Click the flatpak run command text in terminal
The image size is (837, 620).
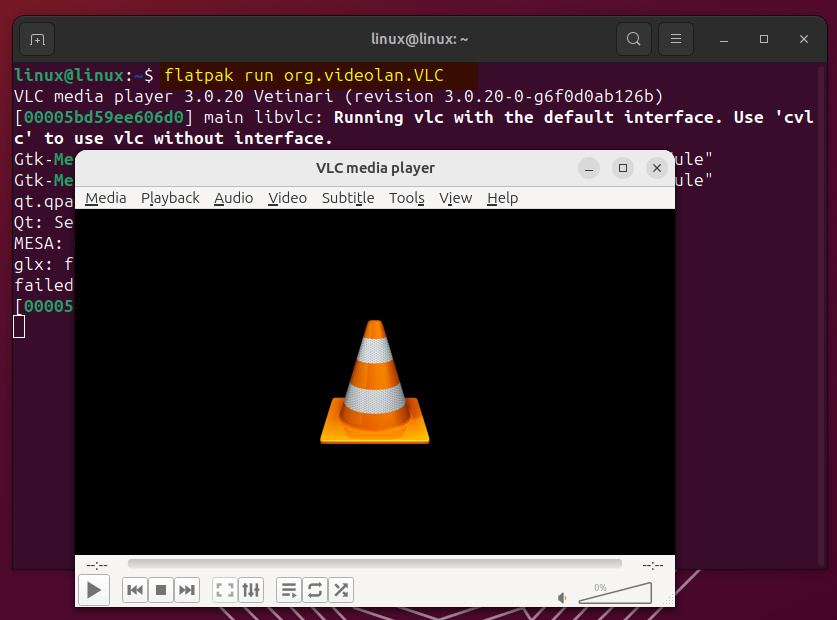[304, 75]
